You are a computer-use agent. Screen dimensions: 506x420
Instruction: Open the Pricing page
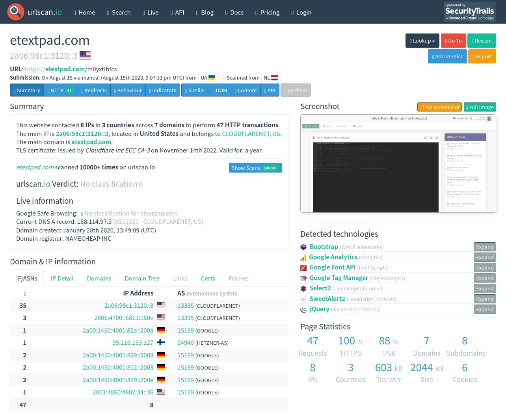pyautogui.click(x=268, y=12)
